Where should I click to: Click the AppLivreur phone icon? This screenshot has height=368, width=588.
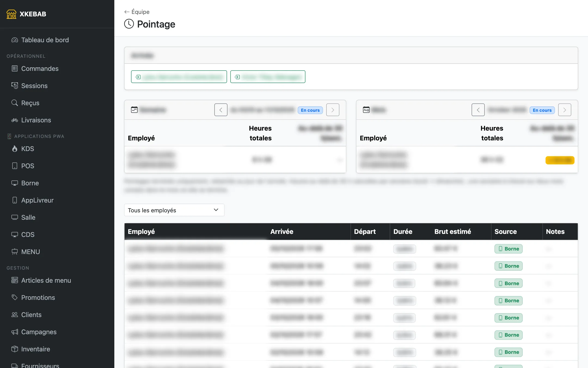pos(15,200)
